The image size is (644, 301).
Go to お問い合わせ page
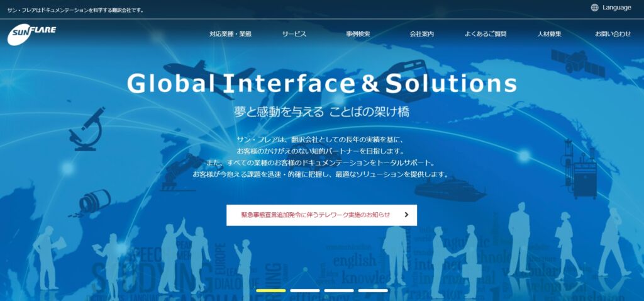click(613, 34)
